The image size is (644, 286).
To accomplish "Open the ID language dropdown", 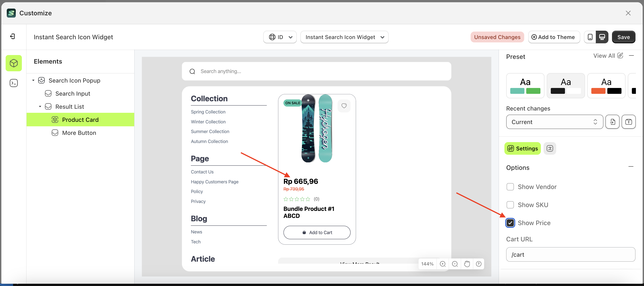I will tap(280, 37).
